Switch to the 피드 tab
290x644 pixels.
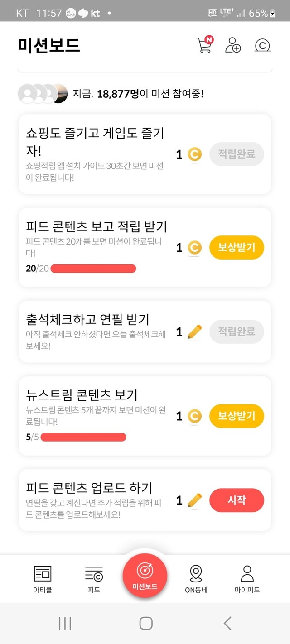94,578
